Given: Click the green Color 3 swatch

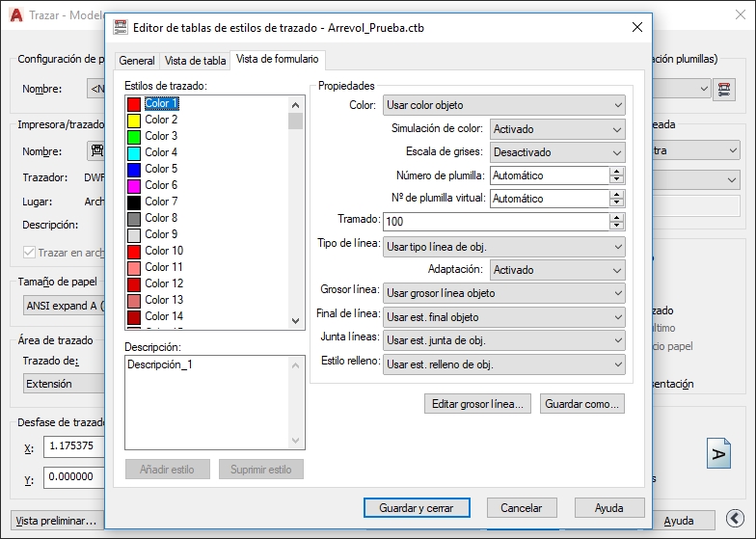Looking at the screenshot, I should pyautogui.click(x=133, y=137).
